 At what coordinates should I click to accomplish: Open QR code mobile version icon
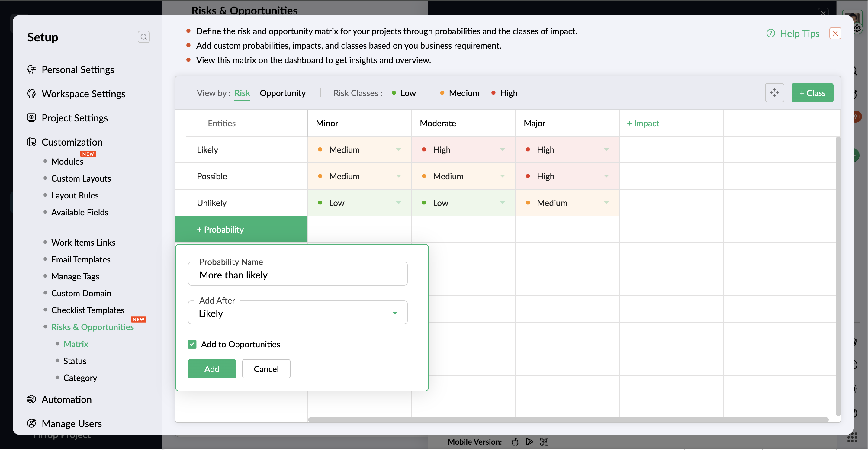[x=544, y=442]
